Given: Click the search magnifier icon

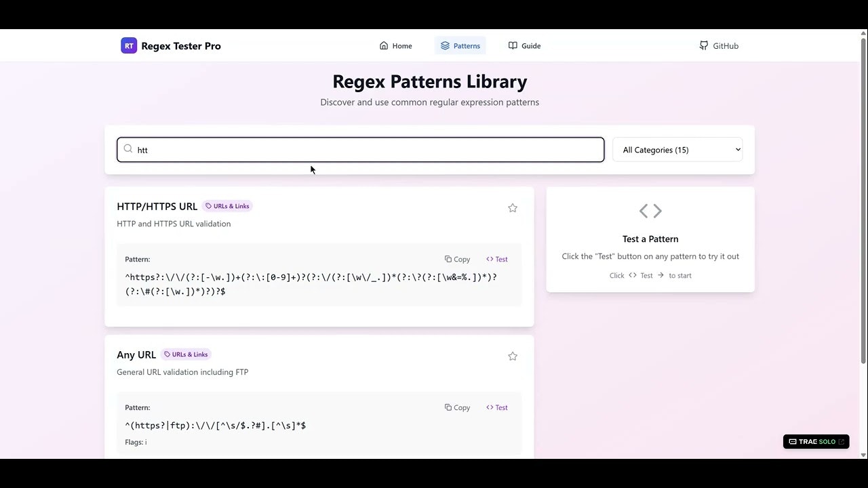Looking at the screenshot, I should click(128, 149).
